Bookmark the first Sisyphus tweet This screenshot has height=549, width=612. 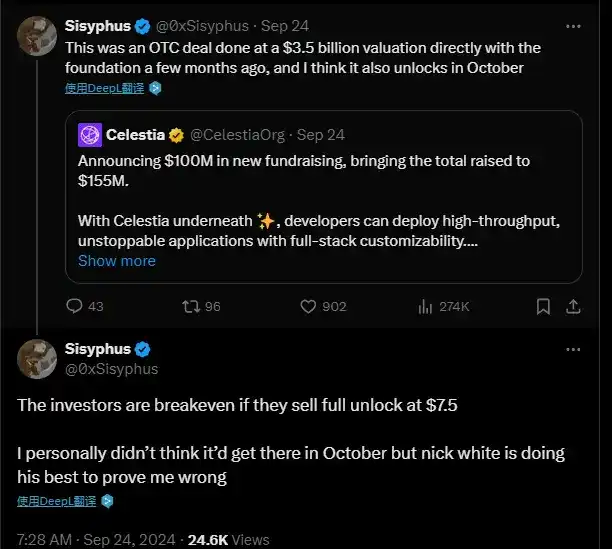(543, 307)
